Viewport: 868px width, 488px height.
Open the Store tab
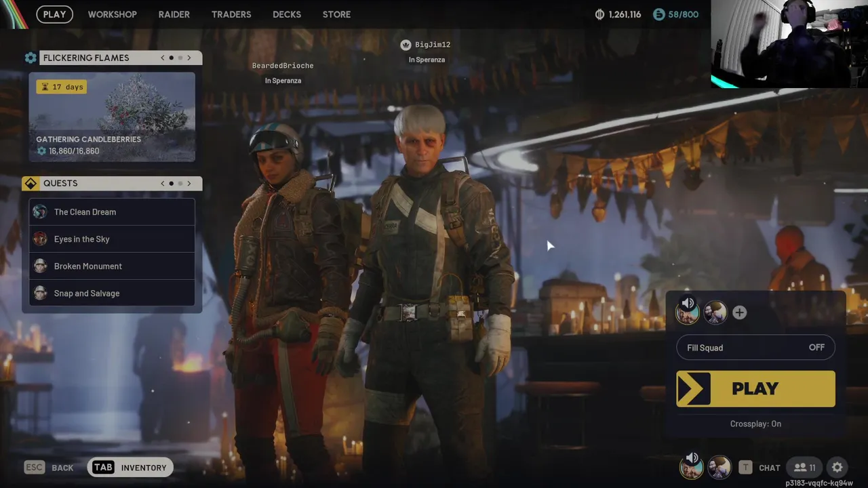click(336, 14)
